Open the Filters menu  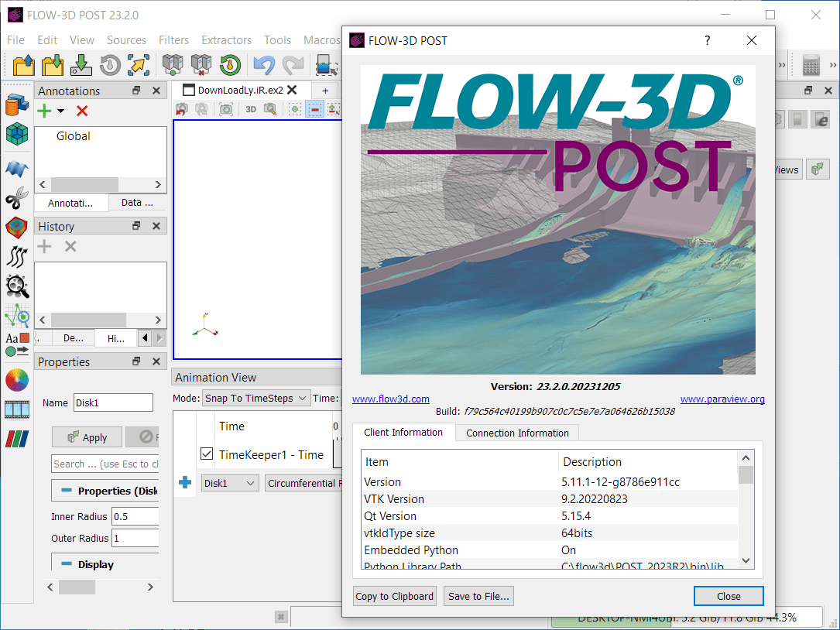(173, 40)
